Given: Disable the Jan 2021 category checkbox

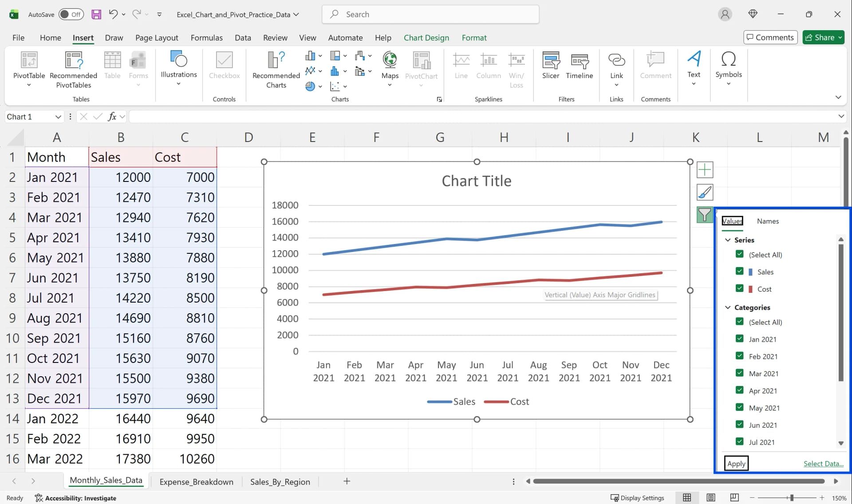Looking at the screenshot, I should click(x=740, y=339).
